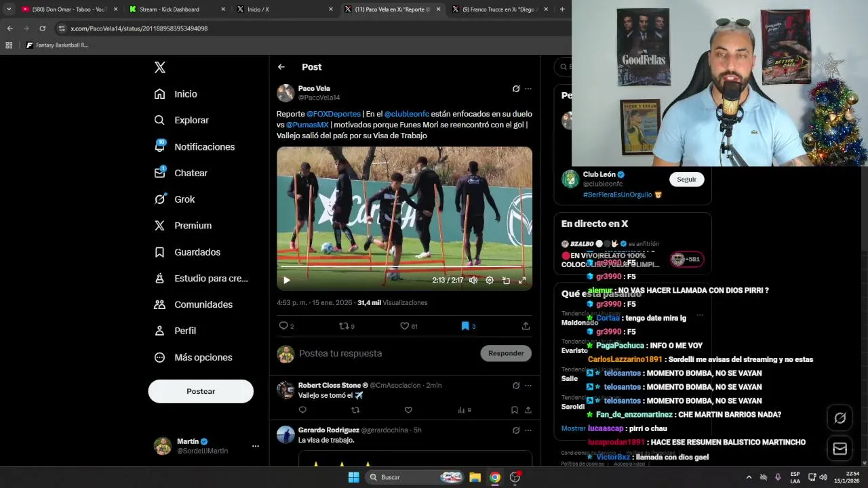
Task: Like Robert Closs Stone comment
Action: click(x=408, y=410)
